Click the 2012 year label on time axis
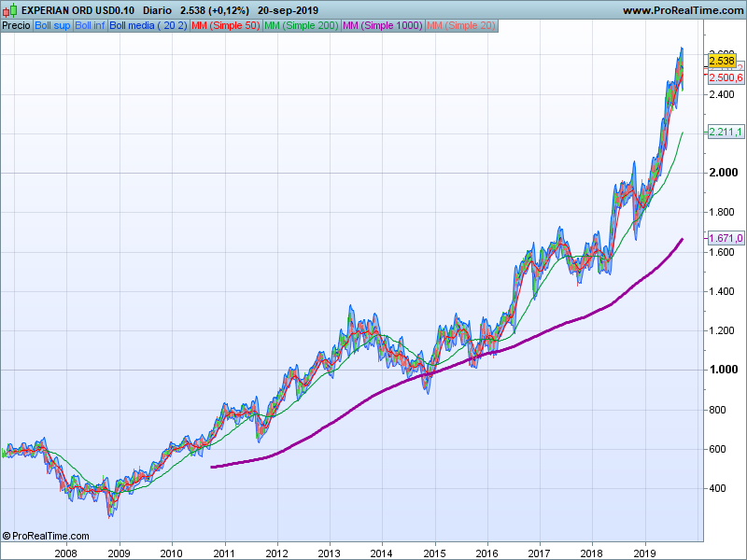The image size is (747, 560). point(276,553)
